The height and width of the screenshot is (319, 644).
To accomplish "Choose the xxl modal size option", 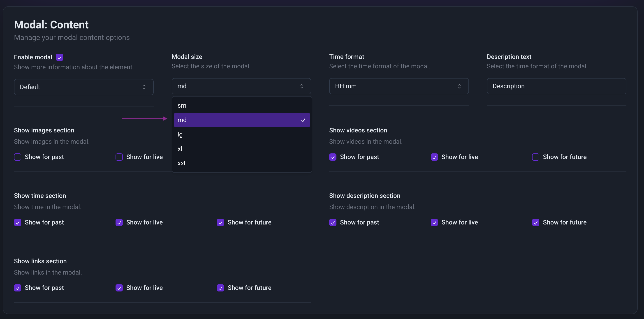I will [x=242, y=163].
